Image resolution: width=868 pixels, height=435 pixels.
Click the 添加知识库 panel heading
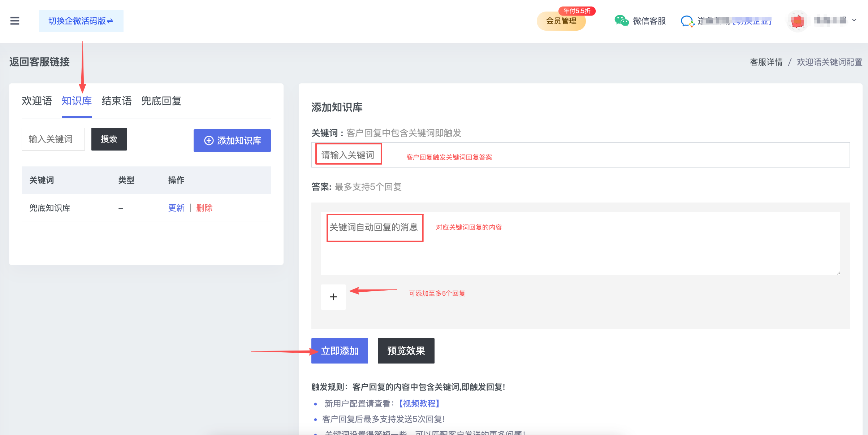(337, 107)
